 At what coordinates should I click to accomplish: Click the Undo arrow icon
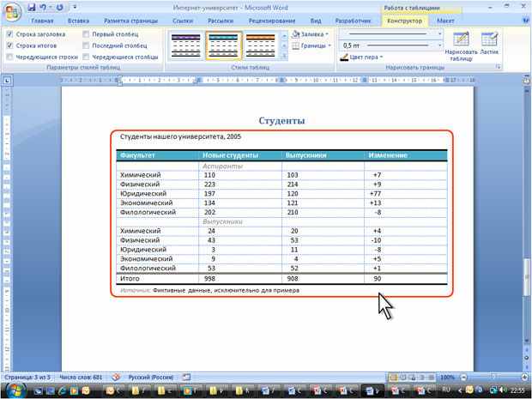43,8
